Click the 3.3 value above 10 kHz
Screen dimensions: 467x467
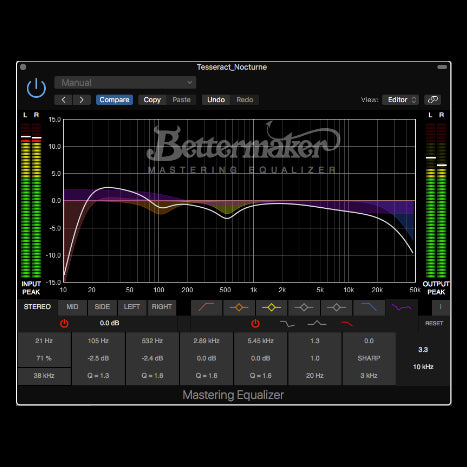[423, 349]
